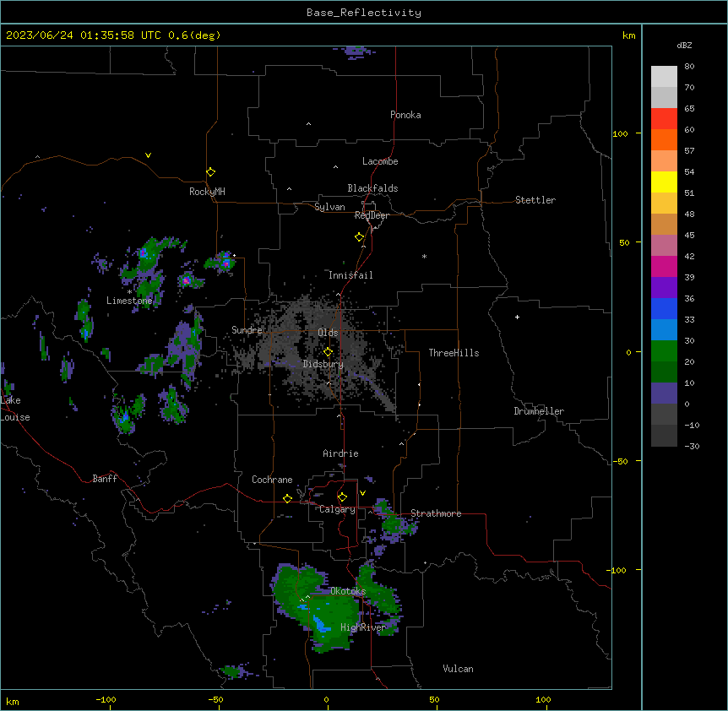The width and height of the screenshot is (728, 711).
Task: Click the Blackfalds label on map
Action: coord(372,188)
